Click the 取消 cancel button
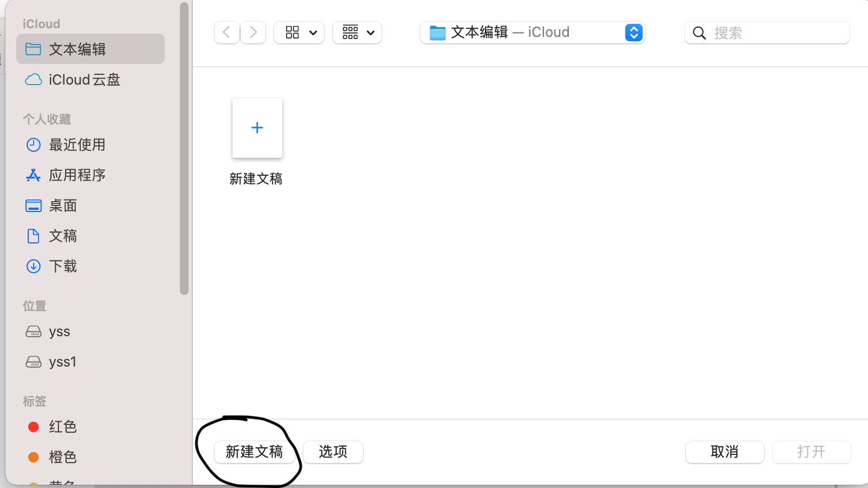 (725, 452)
